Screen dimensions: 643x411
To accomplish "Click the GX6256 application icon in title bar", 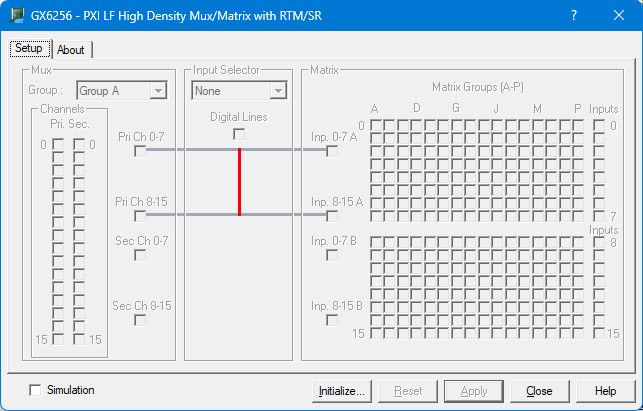I will point(16,16).
